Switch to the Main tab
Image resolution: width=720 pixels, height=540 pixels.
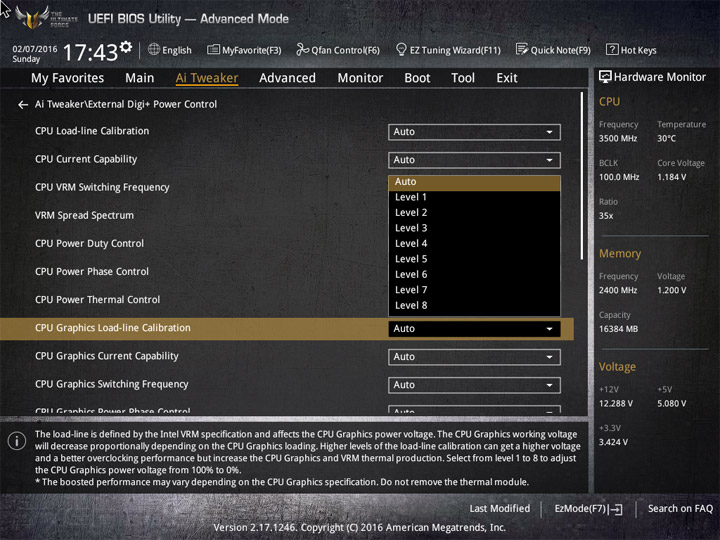(140, 78)
